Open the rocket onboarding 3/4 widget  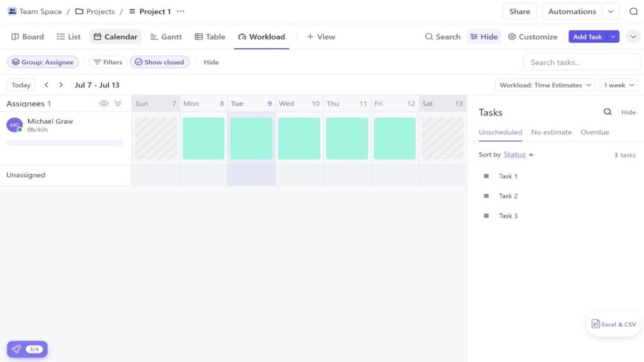coord(27,349)
